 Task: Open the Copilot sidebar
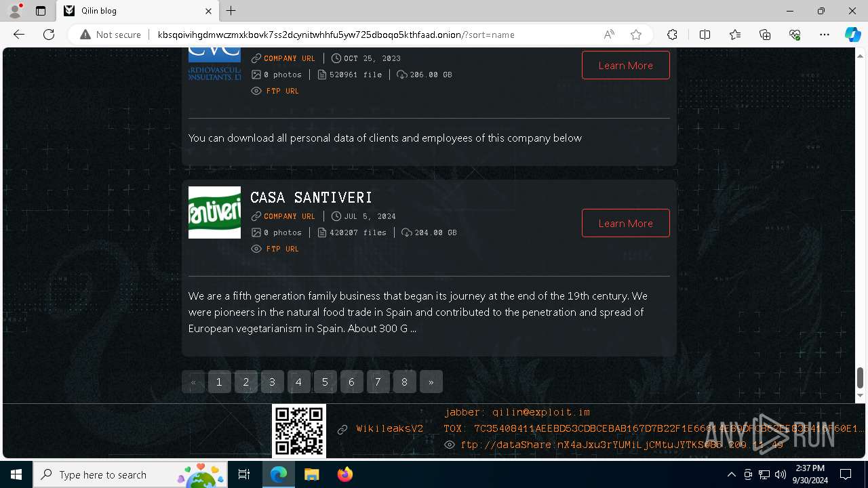tap(852, 35)
